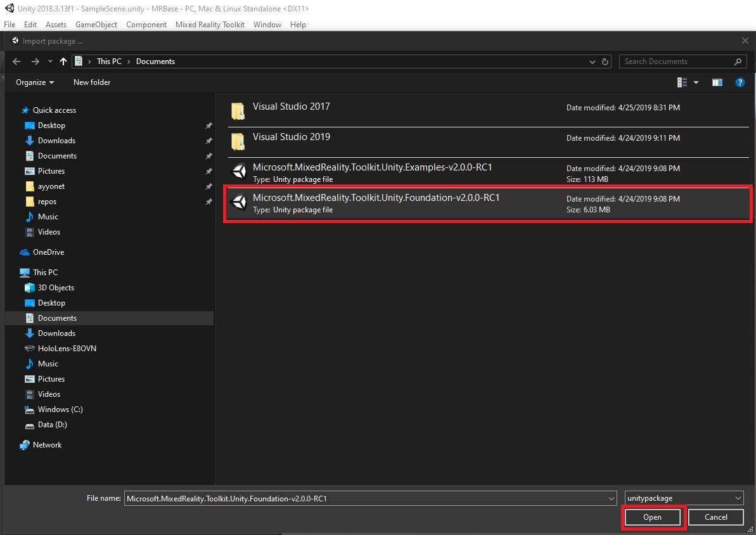Open the blue Help icon
Screen dimensions: 756x535
(x=740, y=82)
